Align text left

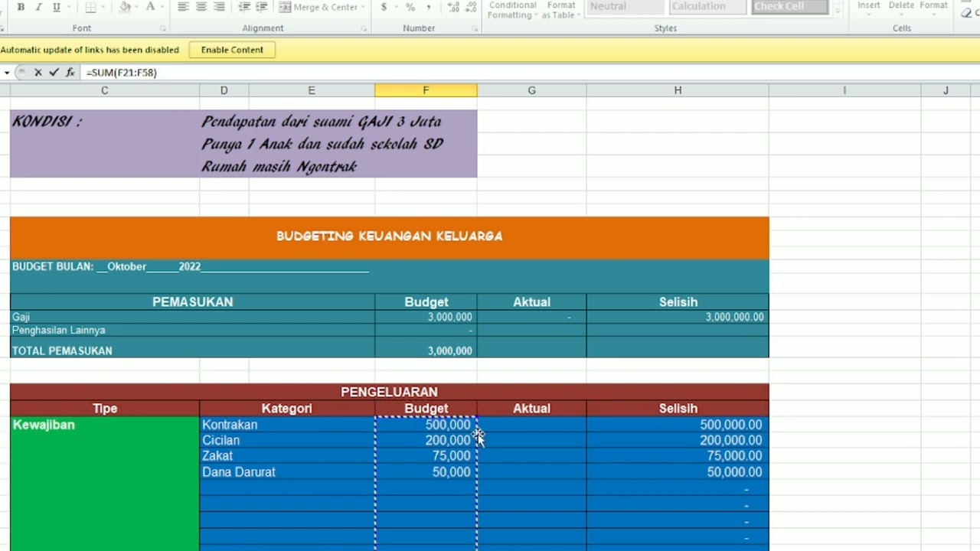183,7
